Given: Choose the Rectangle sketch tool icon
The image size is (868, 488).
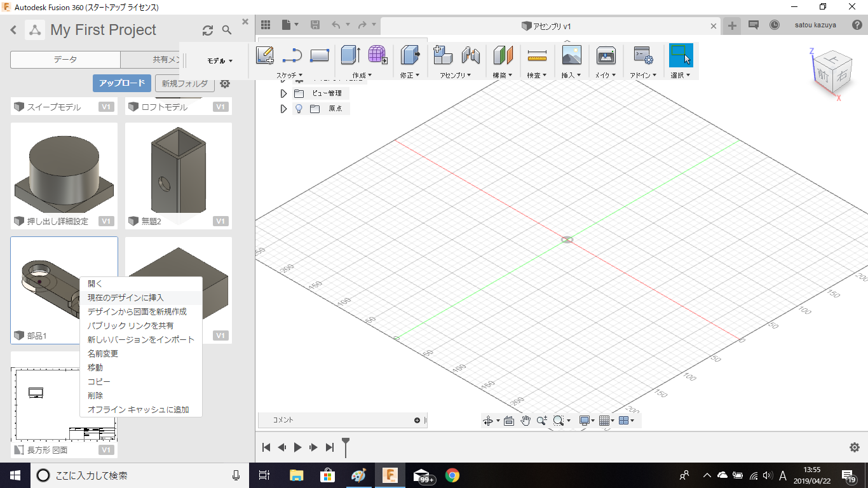Looking at the screenshot, I should tap(319, 56).
